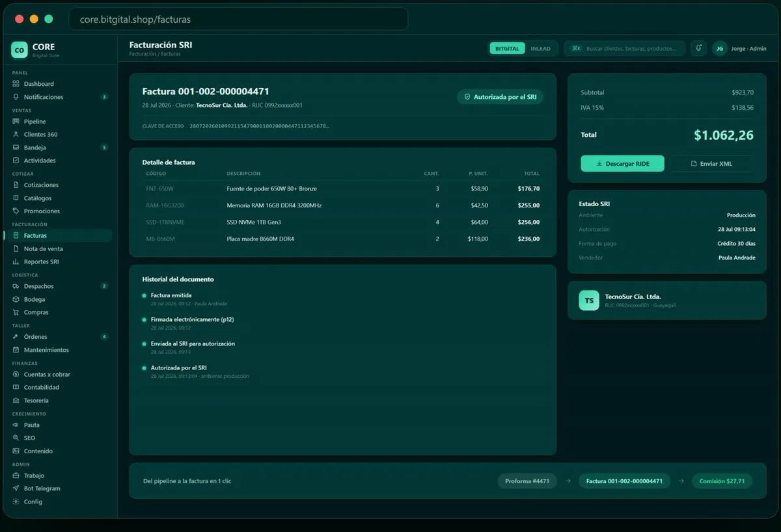Click the Despachos truck icon
The image size is (781, 532).
point(16,286)
